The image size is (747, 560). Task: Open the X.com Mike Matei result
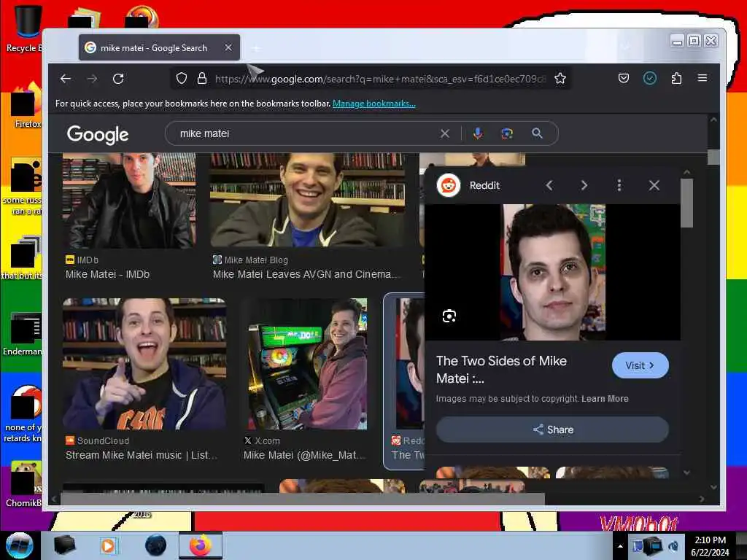click(305, 455)
